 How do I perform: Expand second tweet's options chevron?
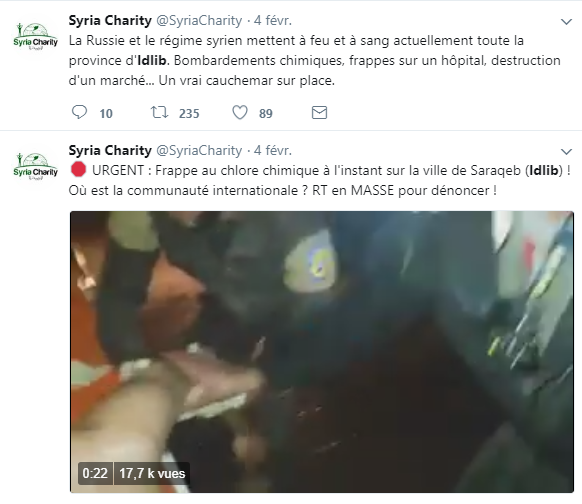(x=566, y=151)
